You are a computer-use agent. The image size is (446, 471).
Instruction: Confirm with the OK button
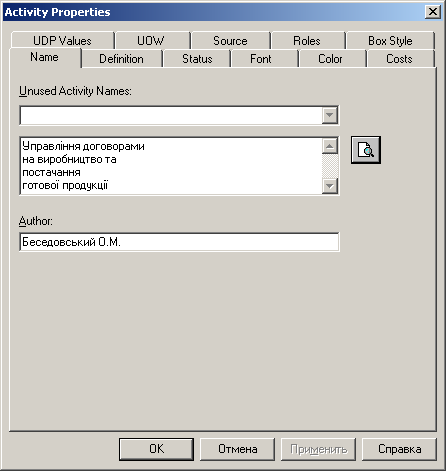click(x=156, y=449)
